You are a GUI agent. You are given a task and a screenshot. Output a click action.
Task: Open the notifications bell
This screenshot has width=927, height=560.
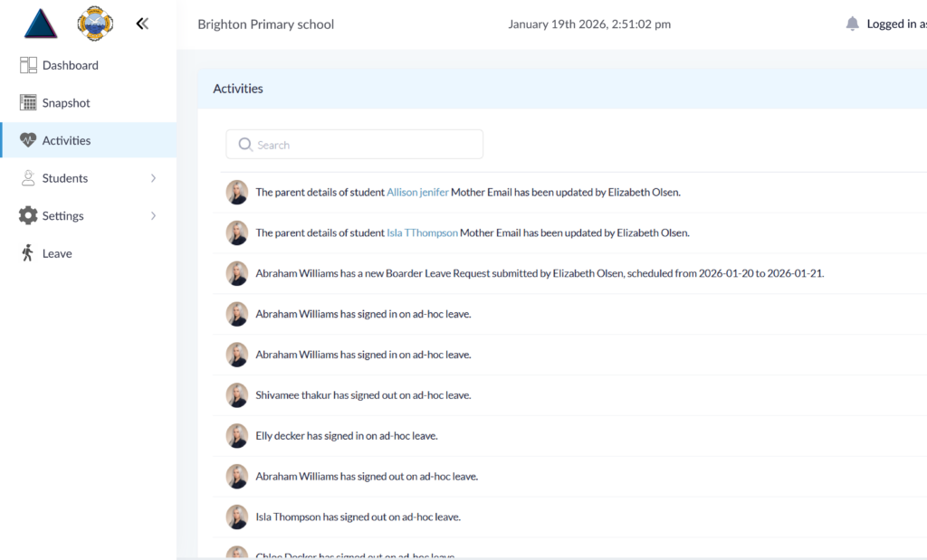852,24
